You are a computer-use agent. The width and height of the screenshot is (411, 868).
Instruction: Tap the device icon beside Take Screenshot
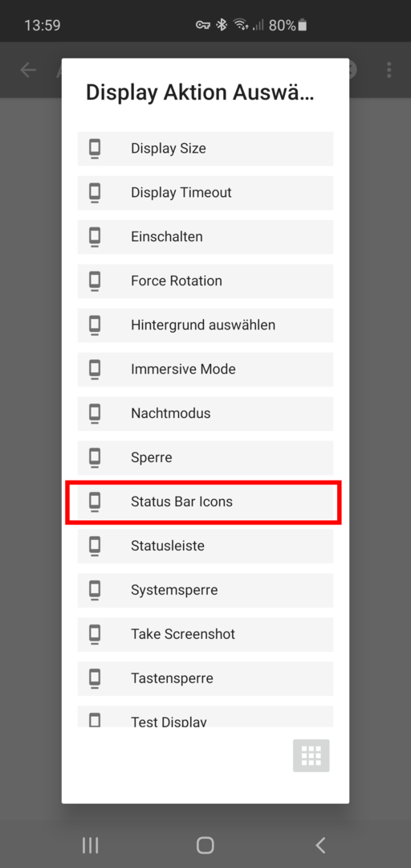tap(96, 634)
